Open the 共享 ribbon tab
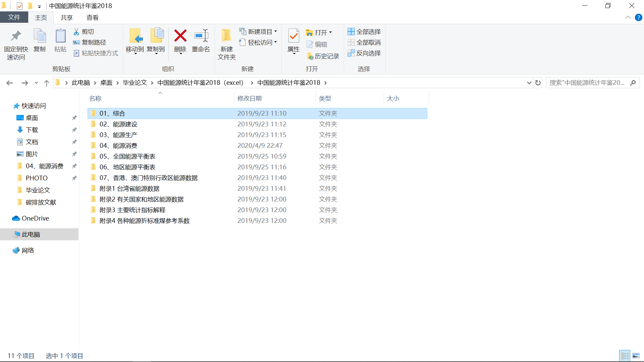The width and height of the screenshot is (644, 362). point(66,17)
